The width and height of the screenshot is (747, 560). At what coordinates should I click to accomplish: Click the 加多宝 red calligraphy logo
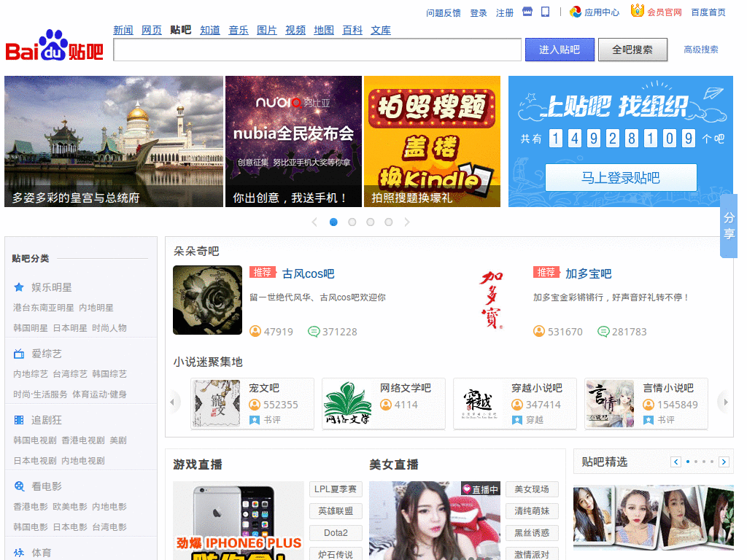click(x=492, y=300)
